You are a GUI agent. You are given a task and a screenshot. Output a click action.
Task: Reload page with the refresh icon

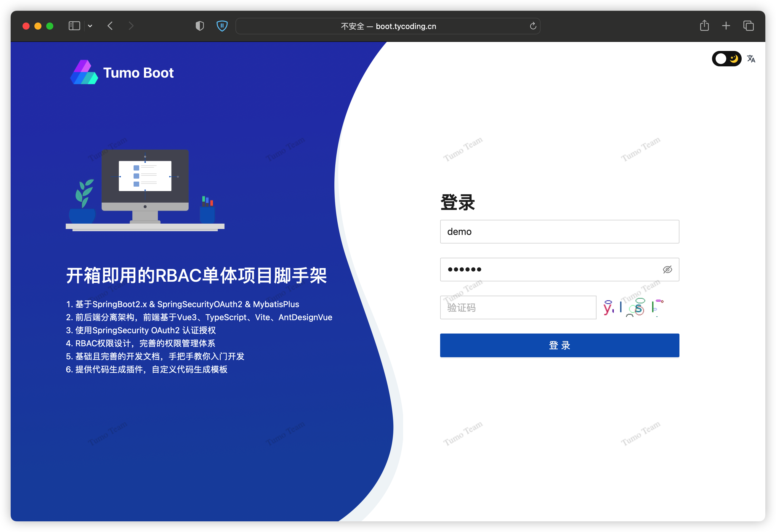tap(533, 26)
